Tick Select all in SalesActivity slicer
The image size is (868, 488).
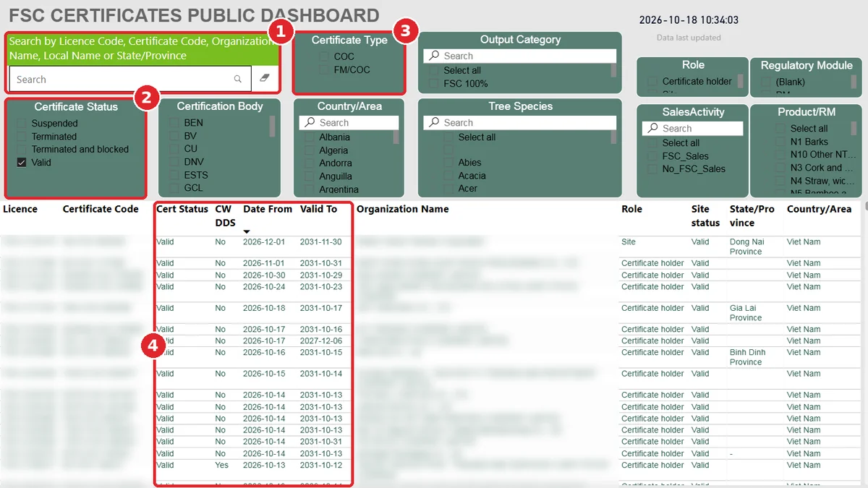pos(652,143)
